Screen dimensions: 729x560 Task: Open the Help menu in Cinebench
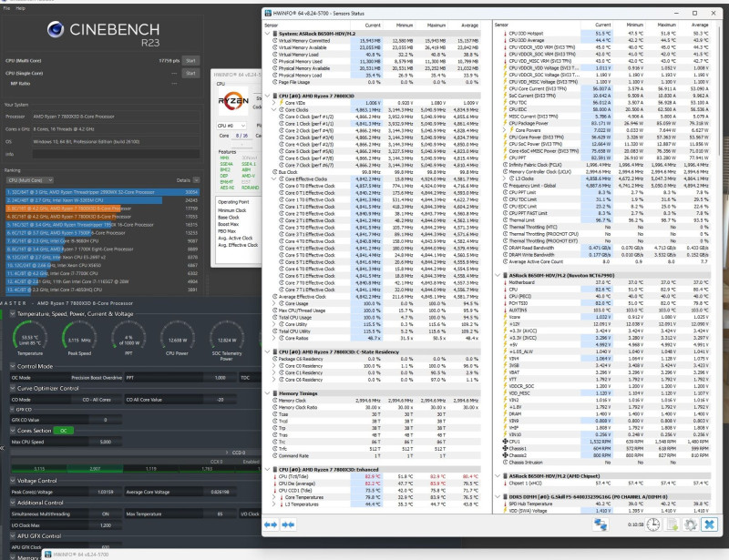click(20, 8)
